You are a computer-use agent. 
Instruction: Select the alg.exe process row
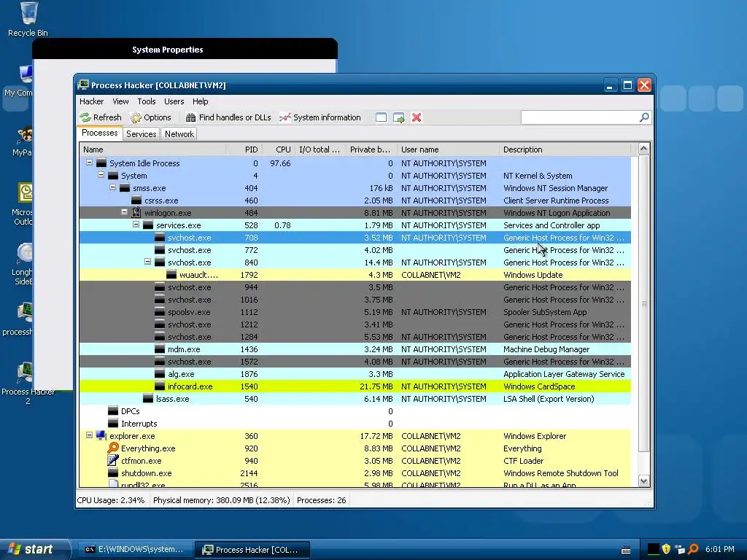coord(355,374)
